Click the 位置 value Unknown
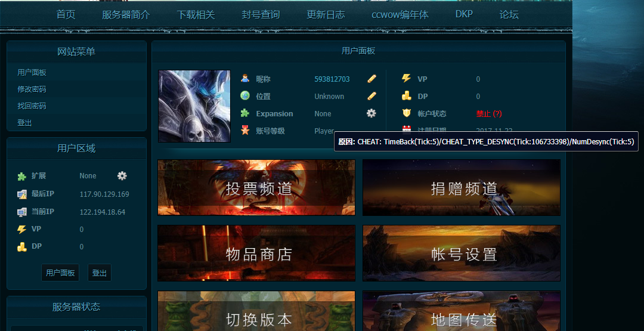Image resolution: width=644 pixels, height=331 pixels. (x=329, y=97)
